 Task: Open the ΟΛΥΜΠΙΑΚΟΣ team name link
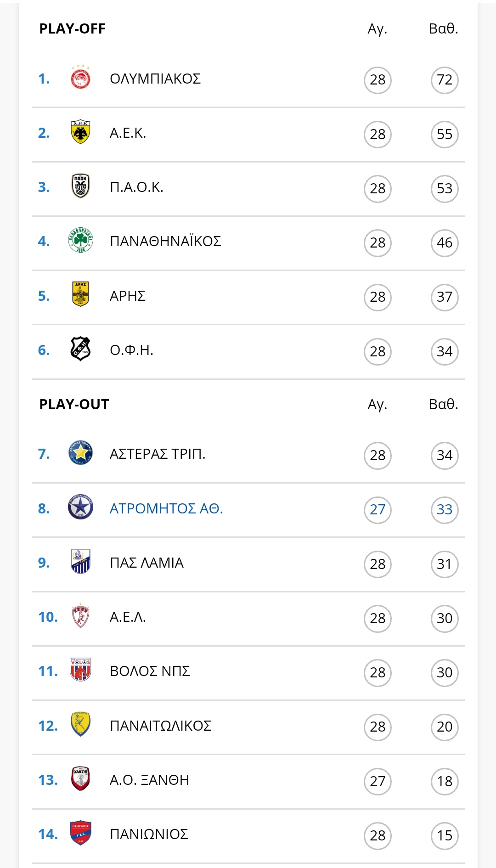(155, 79)
